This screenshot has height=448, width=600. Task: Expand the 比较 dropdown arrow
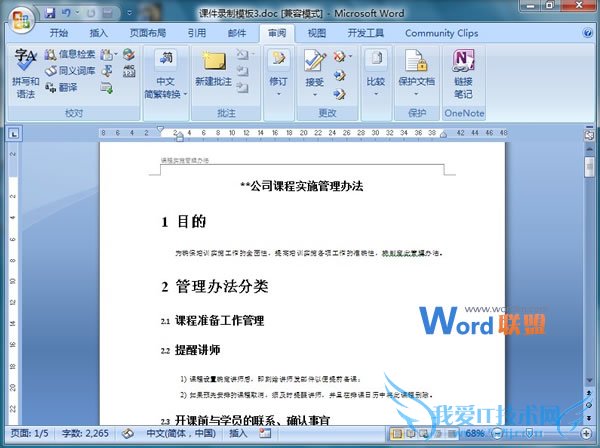tap(376, 94)
